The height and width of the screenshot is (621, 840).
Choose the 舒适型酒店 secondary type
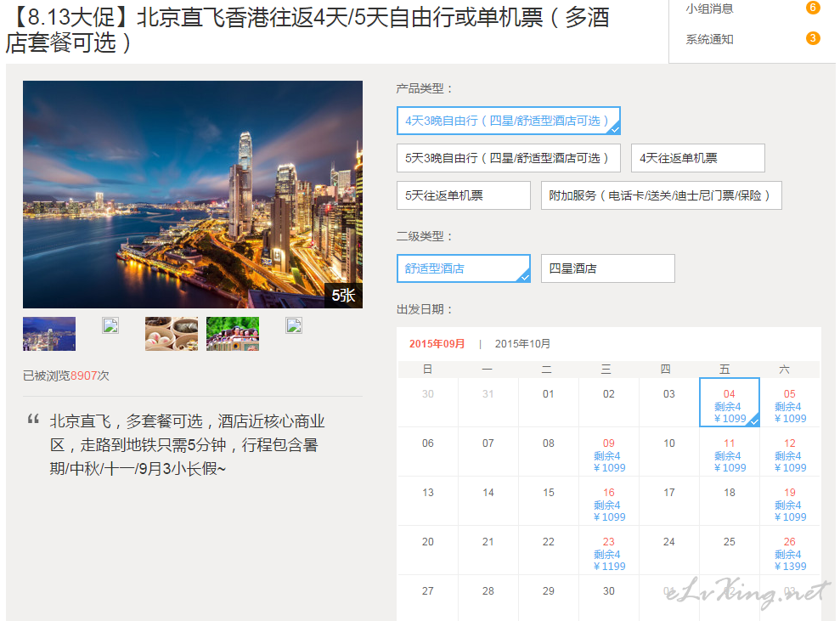pos(464,268)
